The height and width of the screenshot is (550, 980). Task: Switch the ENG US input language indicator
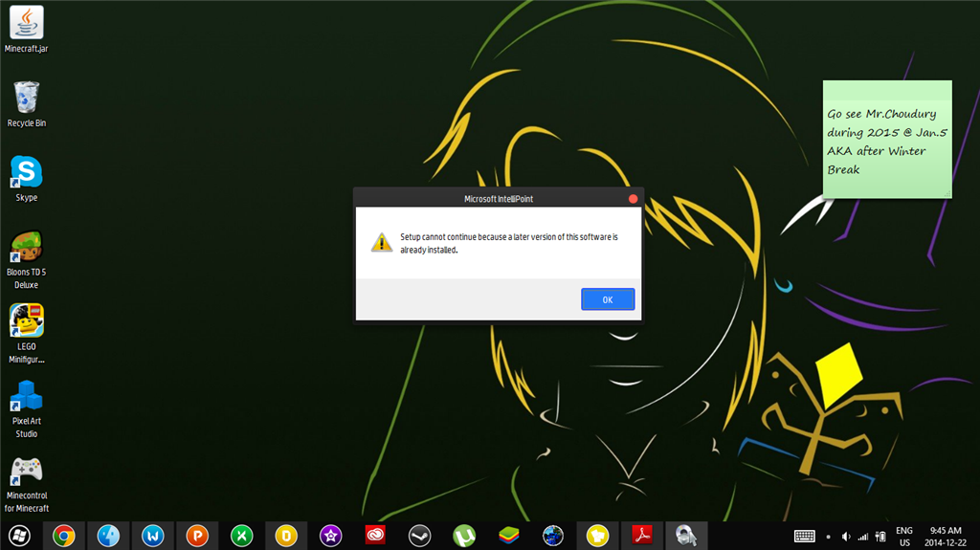coord(904,537)
